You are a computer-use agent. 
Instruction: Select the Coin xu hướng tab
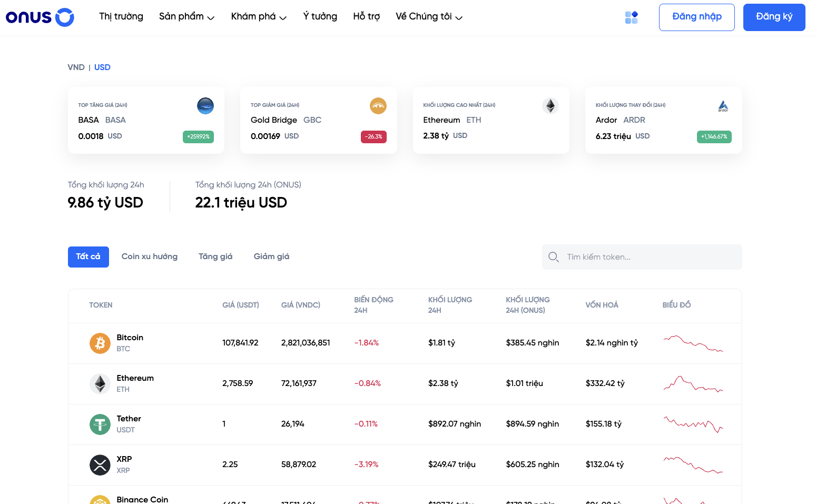tap(150, 256)
